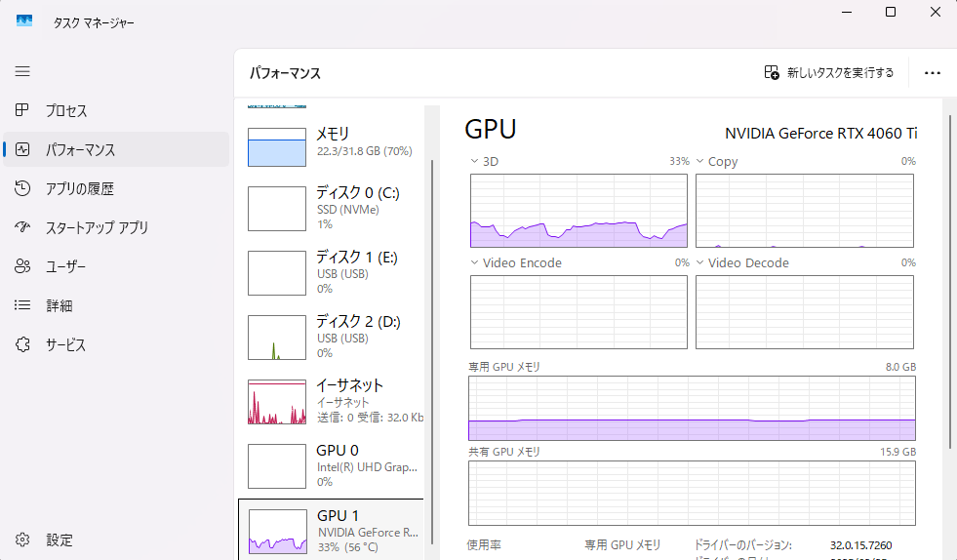Click the プロセス grid icon

[23, 111]
